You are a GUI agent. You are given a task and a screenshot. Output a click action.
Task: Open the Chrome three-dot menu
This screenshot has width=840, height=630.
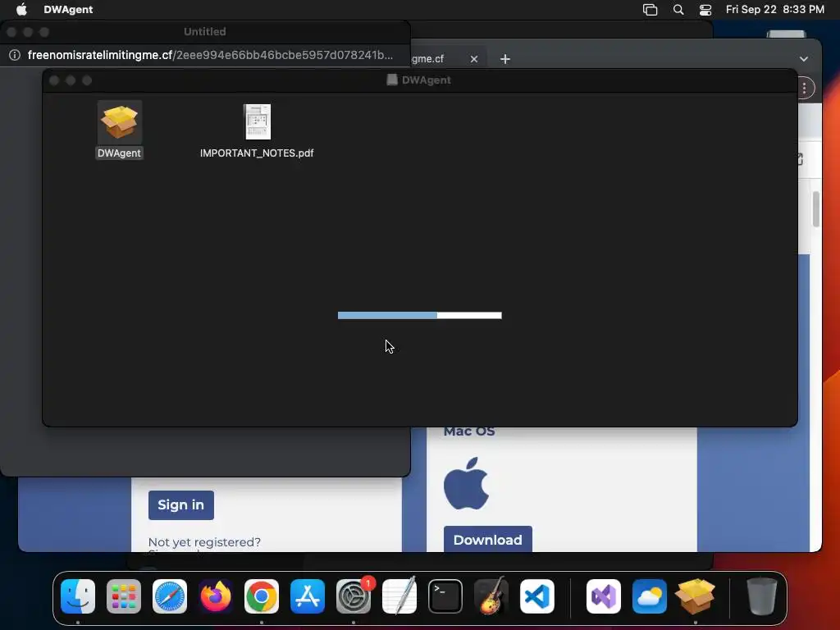804,88
